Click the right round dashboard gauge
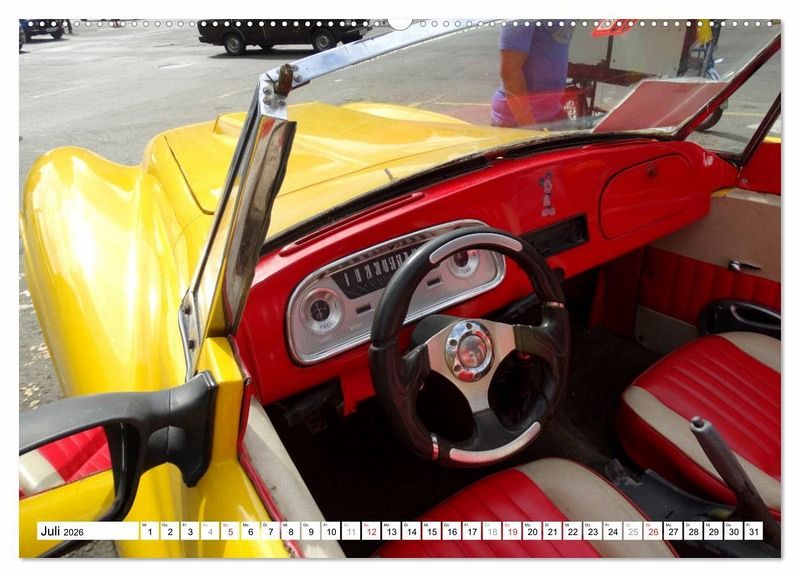800x577 pixels. 462,263
